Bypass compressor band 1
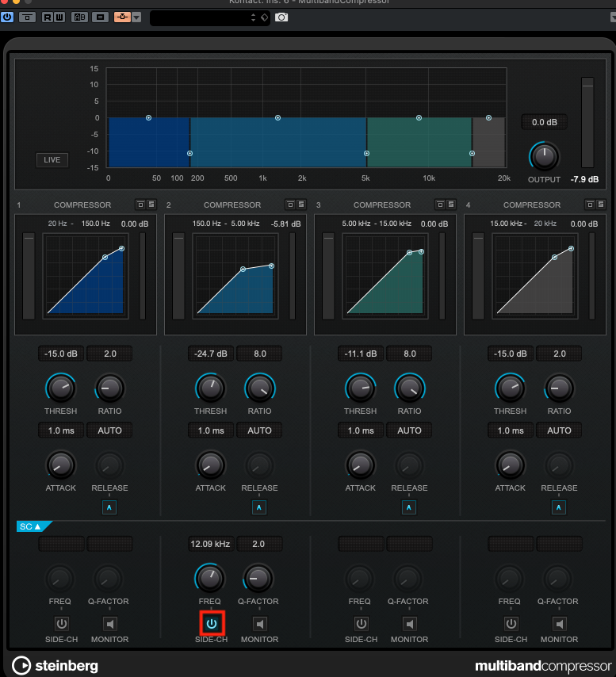Image resolution: width=616 pixels, height=677 pixels. [140, 205]
